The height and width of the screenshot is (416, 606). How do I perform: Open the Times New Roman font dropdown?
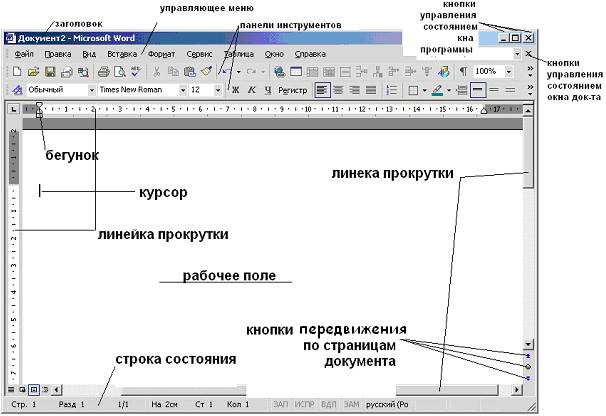[183, 90]
